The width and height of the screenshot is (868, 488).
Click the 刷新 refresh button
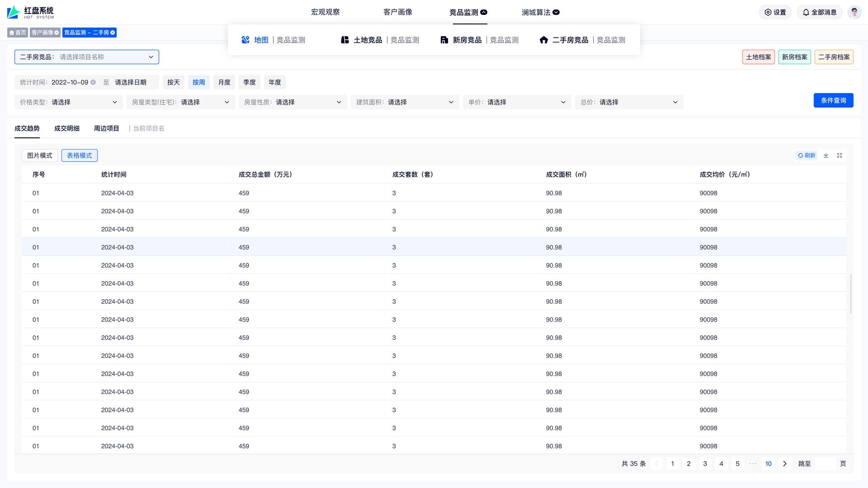806,155
